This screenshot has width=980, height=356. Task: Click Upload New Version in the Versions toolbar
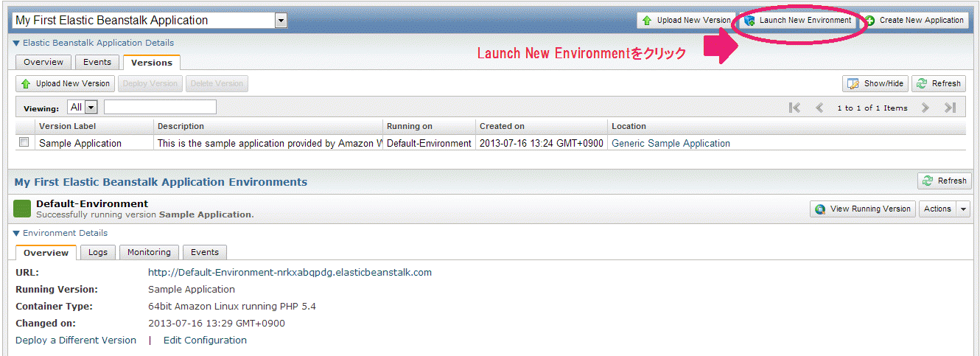[x=66, y=84]
